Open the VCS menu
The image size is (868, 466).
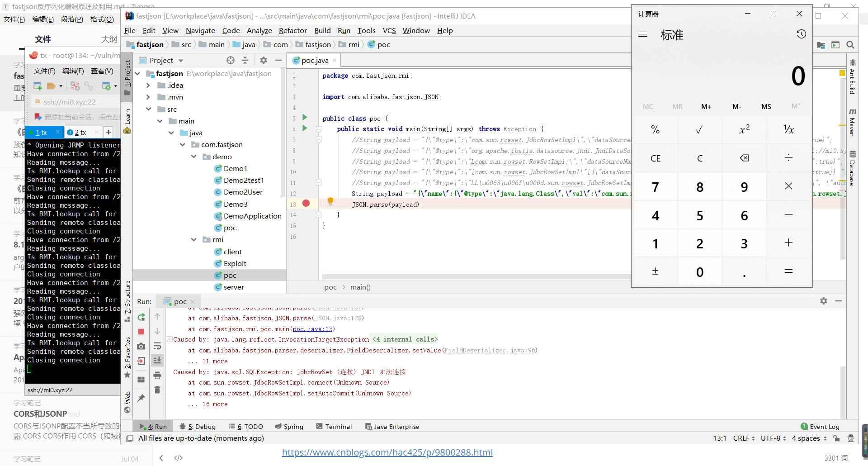(x=389, y=30)
